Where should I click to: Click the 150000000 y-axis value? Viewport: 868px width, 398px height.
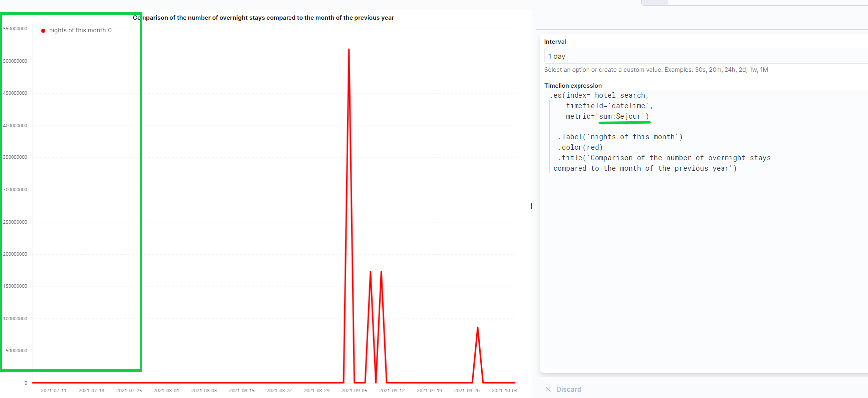[x=15, y=286]
